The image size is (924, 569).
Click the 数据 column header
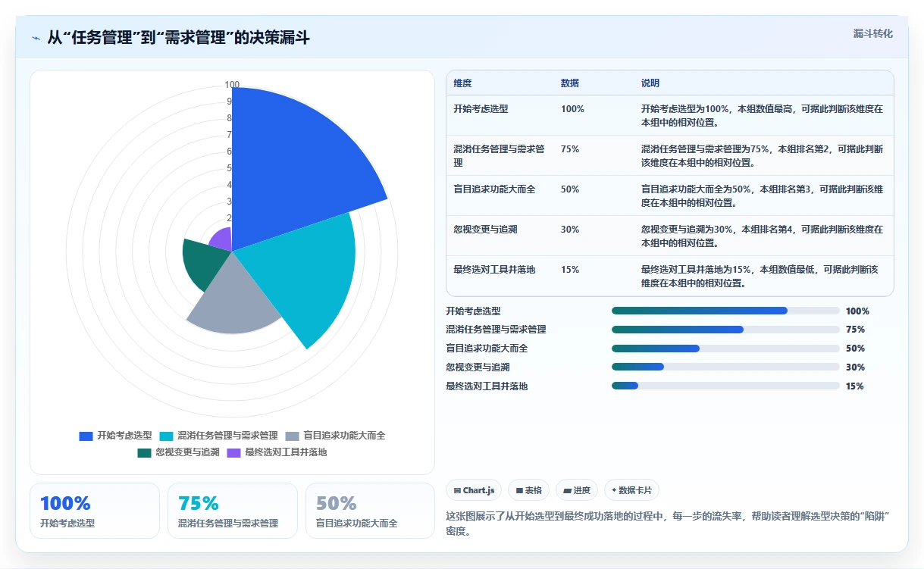point(570,83)
